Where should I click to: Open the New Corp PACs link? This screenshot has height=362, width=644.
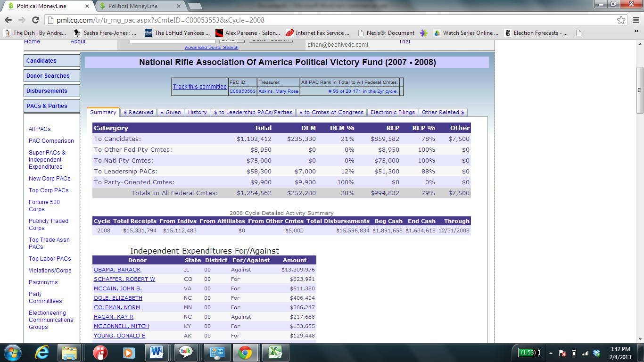(50, 179)
